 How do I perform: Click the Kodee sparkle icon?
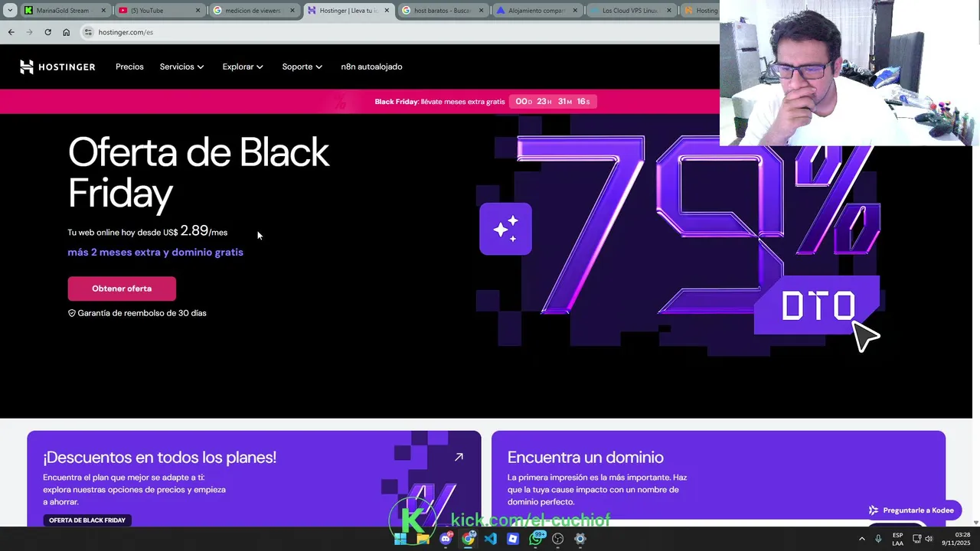pos(874,510)
